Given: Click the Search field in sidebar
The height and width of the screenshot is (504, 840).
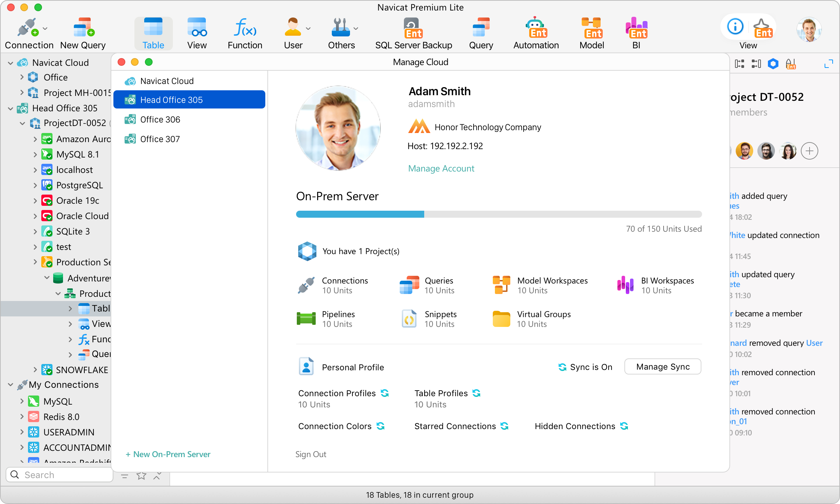Looking at the screenshot, I should pos(59,475).
